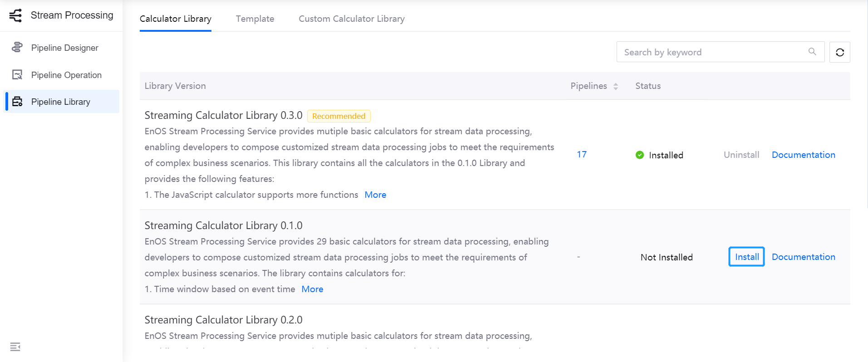Open the 17 pipelines count link

(x=582, y=154)
